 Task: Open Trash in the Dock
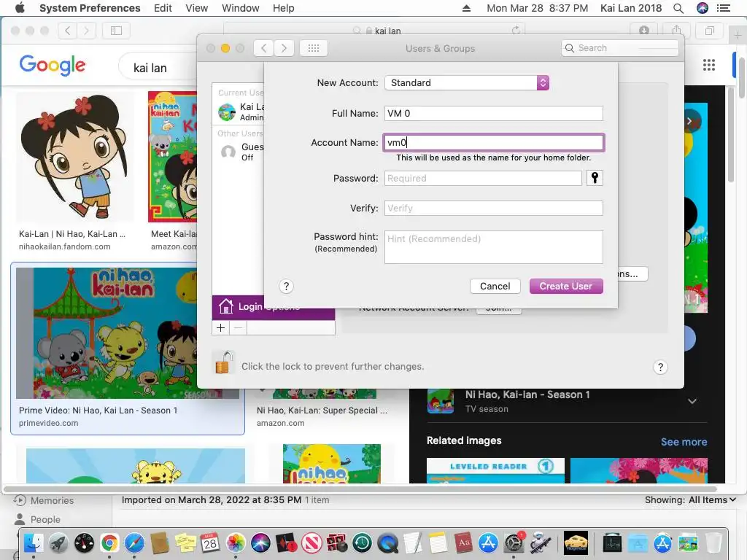point(713,542)
